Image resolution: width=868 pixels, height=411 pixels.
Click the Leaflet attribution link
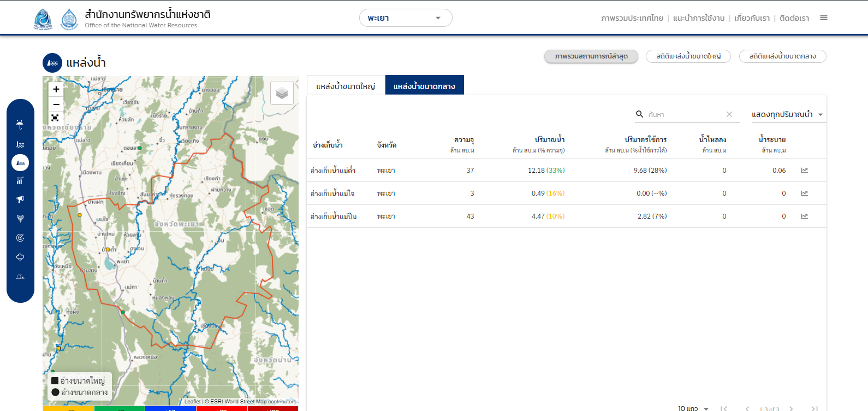193,402
